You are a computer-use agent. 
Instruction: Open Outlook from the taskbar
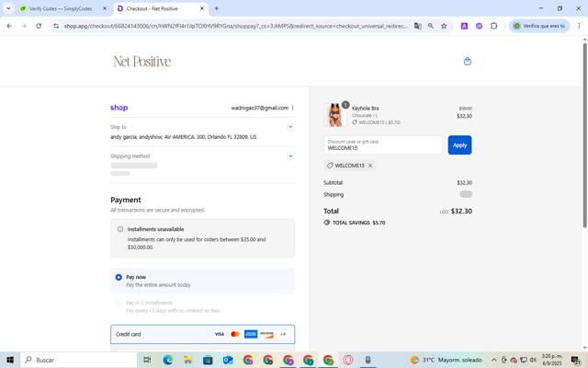coord(228,360)
